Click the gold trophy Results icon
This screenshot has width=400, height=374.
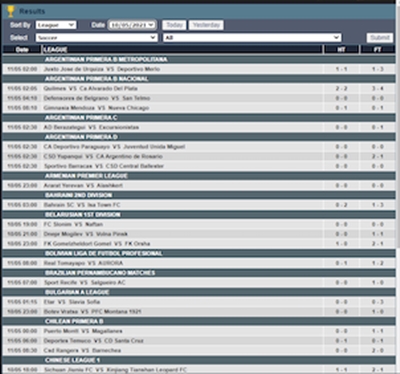[11, 11]
